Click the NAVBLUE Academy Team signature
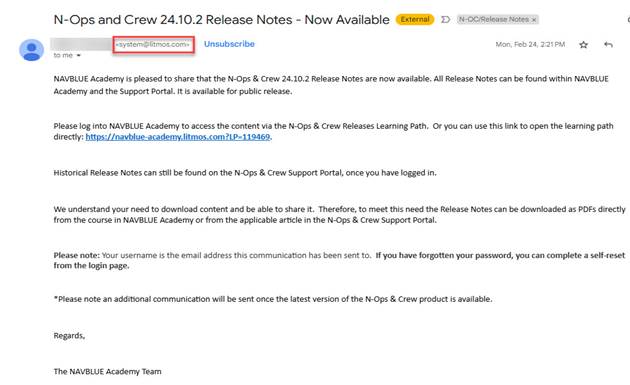Screen dimensions: 630x385 107,371
